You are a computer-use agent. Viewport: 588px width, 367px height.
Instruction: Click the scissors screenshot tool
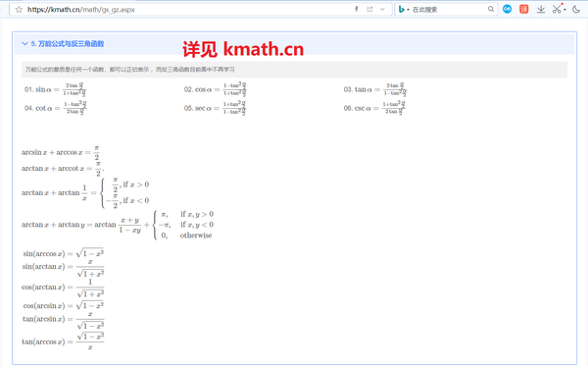(557, 9)
